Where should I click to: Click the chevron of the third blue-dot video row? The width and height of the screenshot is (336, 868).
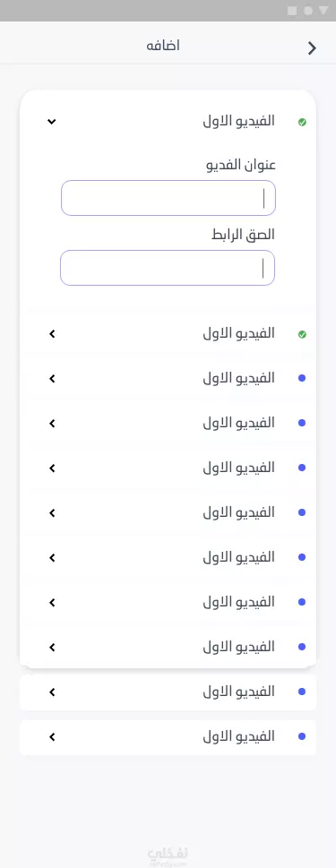click(x=52, y=468)
